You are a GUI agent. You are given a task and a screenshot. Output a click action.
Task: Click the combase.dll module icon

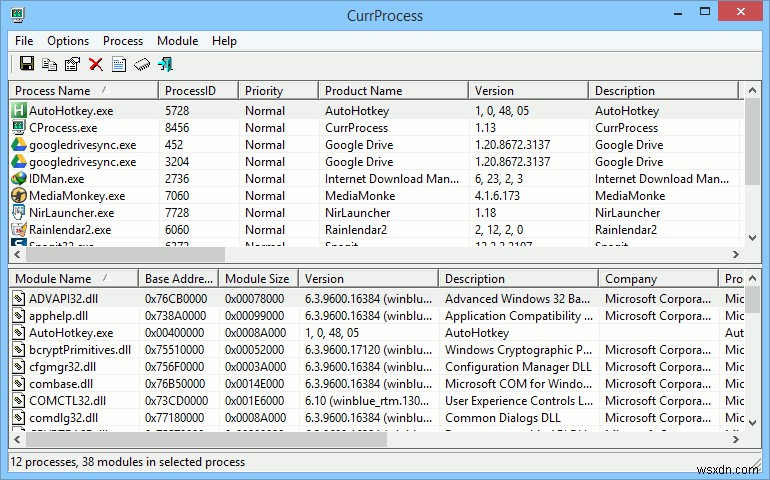point(19,384)
